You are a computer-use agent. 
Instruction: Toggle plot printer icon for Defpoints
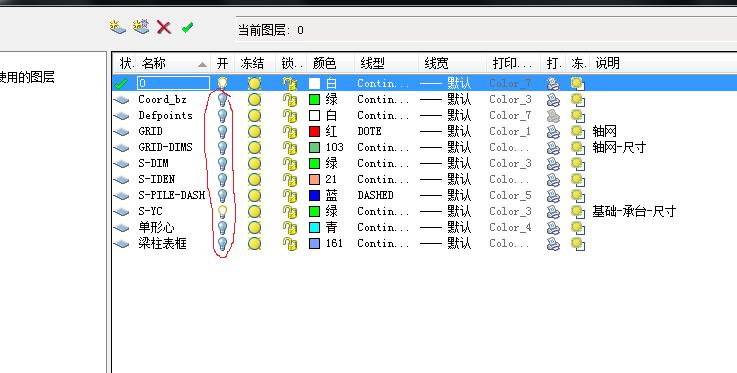click(x=553, y=116)
